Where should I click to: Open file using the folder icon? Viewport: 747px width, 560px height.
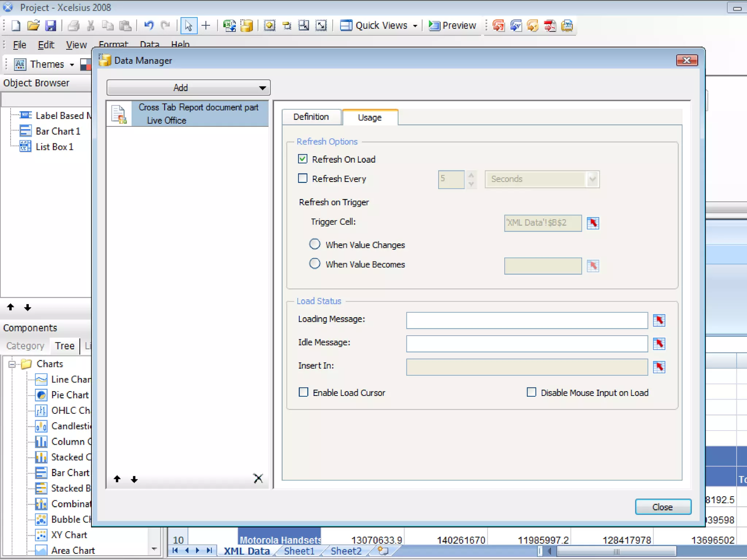click(33, 26)
